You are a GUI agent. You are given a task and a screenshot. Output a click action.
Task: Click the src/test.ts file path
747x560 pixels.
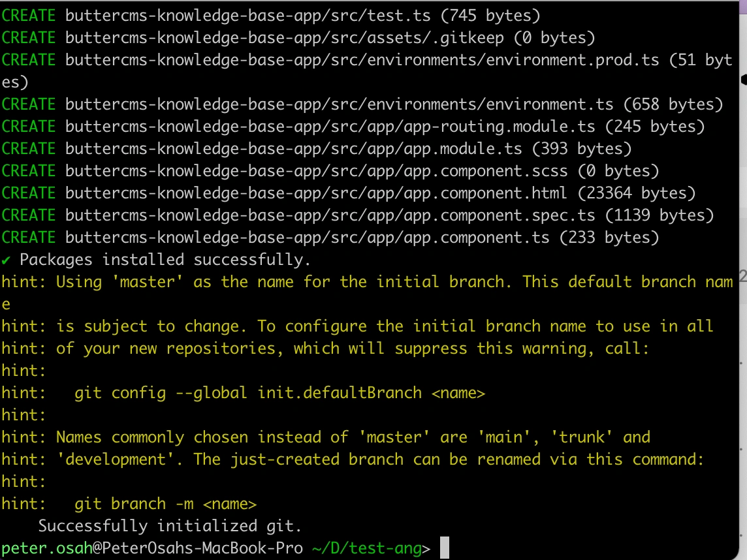tap(248, 16)
